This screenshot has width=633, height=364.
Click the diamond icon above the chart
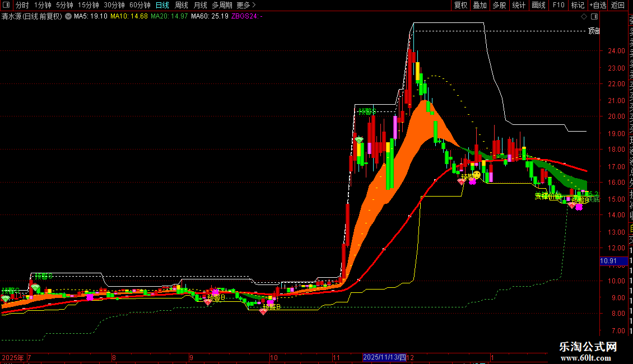pyautogui.click(x=584, y=17)
